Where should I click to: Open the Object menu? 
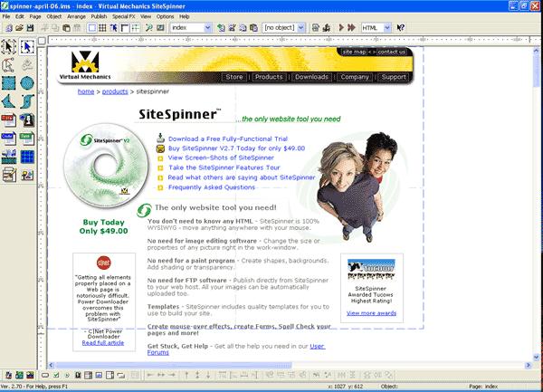pos(54,16)
